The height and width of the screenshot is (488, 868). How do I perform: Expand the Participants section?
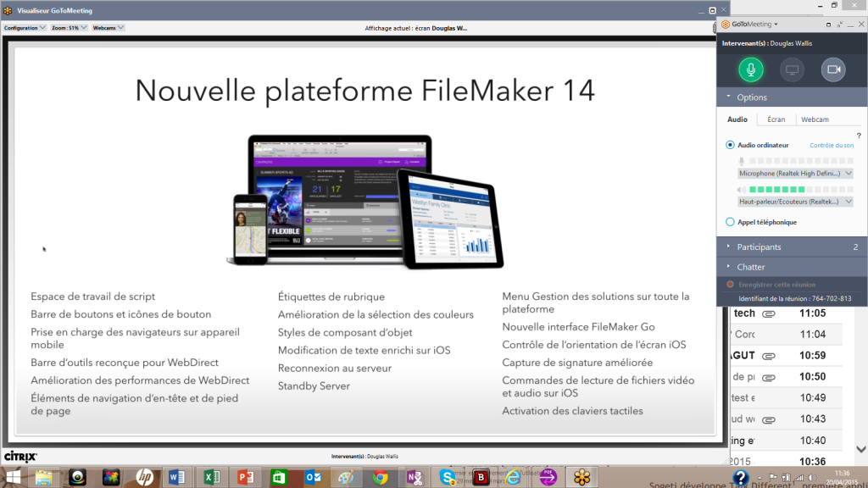[x=761, y=247]
